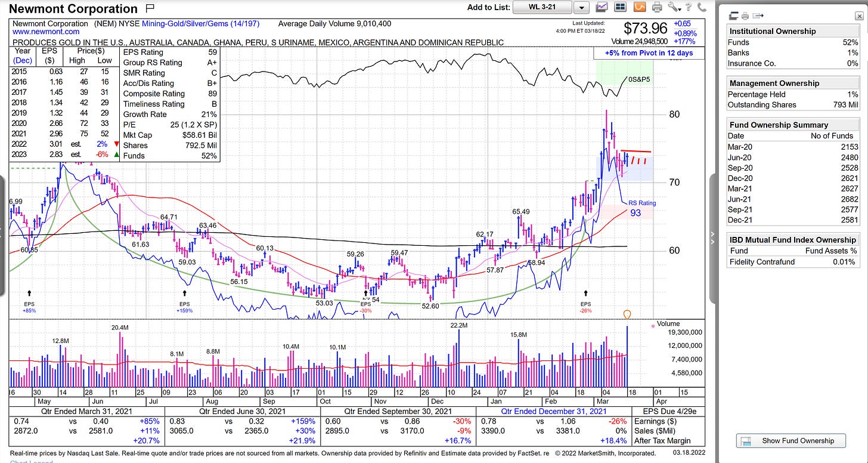Open help question mark icon

689,7
